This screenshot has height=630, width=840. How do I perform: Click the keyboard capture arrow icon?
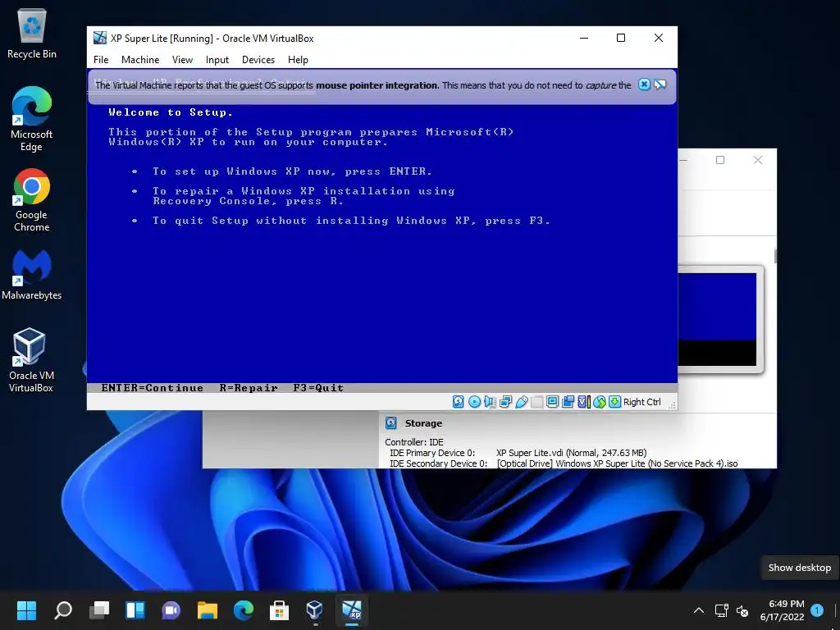pyautogui.click(x=614, y=402)
